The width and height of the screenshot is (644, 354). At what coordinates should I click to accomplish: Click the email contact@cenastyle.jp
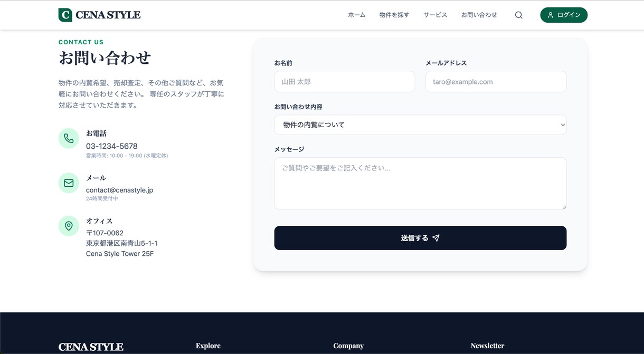click(120, 190)
